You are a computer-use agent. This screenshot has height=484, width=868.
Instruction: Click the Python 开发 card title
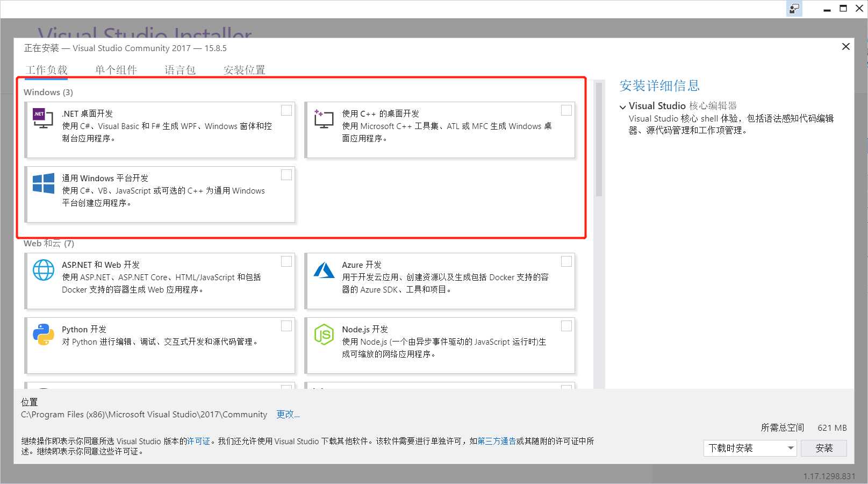(x=84, y=329)
